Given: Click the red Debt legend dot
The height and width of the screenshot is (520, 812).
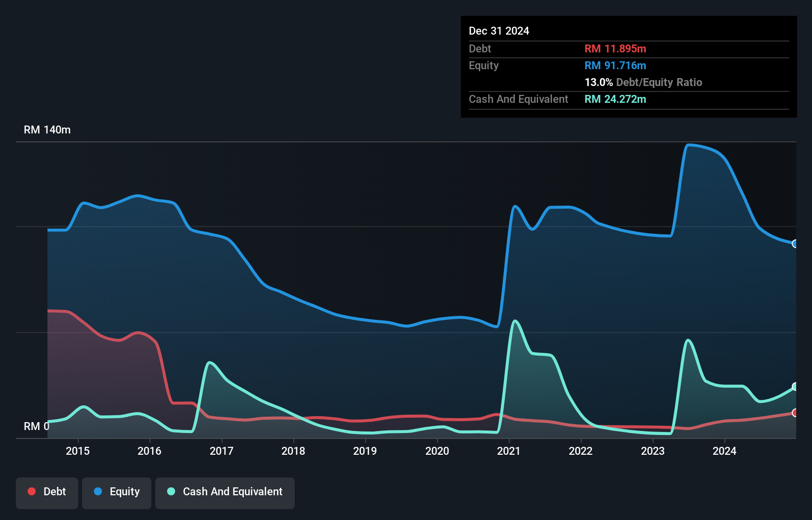Looking at the screenshot, I should pos(32,491).
